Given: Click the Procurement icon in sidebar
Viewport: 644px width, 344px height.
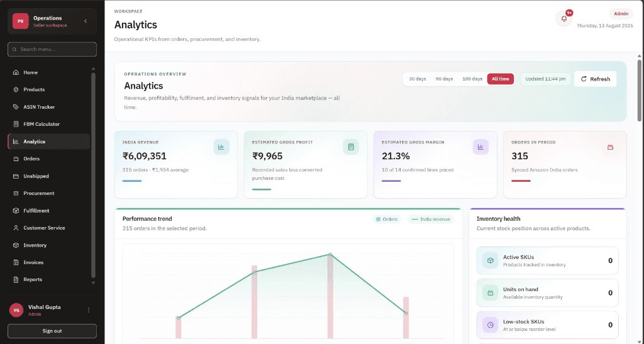Looking at the screenshot, I should click(x=16, y=193).
